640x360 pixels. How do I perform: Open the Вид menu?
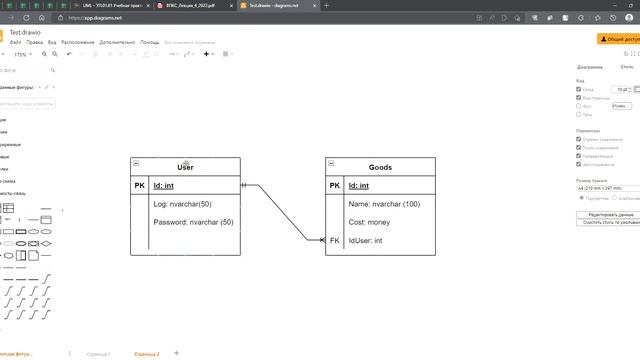tap(52, 42)
